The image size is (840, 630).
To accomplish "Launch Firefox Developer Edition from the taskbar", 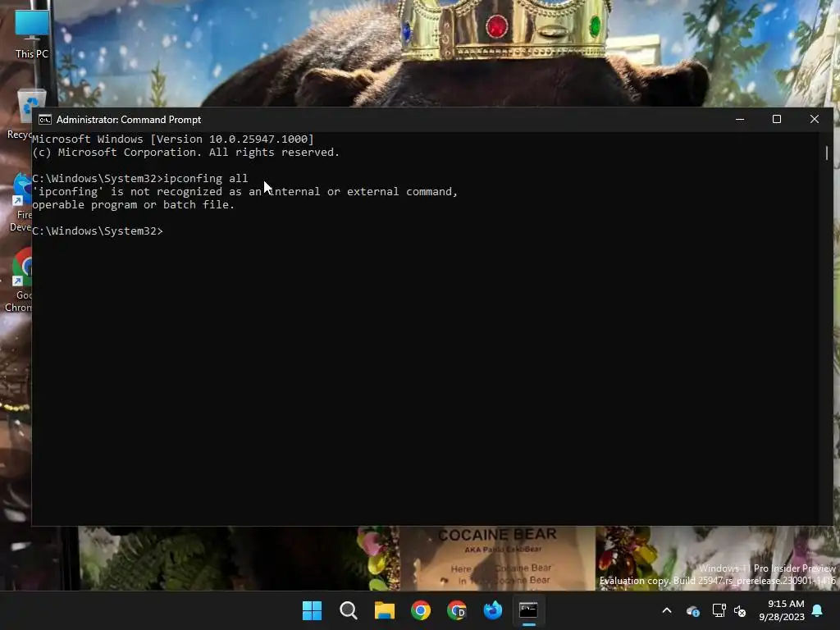I will tap(492, 610).
